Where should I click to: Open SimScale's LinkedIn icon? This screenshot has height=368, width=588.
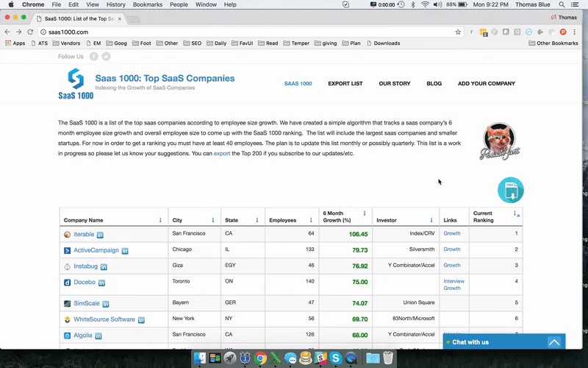click(106, 304)
